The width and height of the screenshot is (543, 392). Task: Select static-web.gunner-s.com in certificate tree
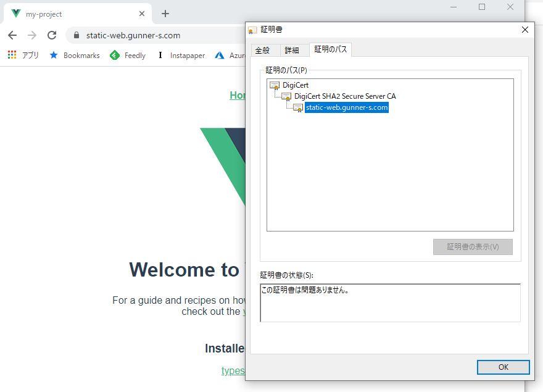pyautogui.click(x=347, y=107)
